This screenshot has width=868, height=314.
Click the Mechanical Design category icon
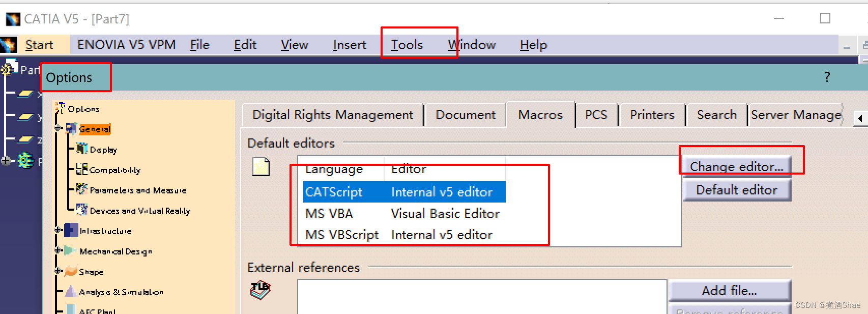tap(71, 250)
